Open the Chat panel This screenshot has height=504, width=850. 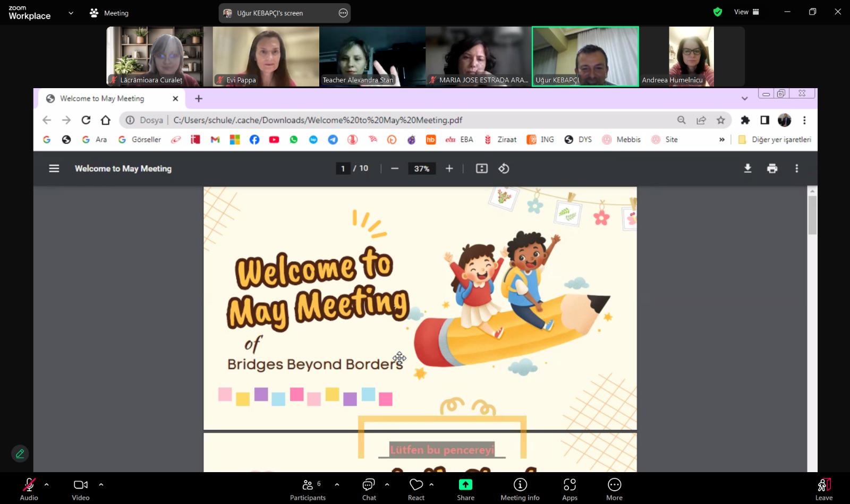(369, 489)
